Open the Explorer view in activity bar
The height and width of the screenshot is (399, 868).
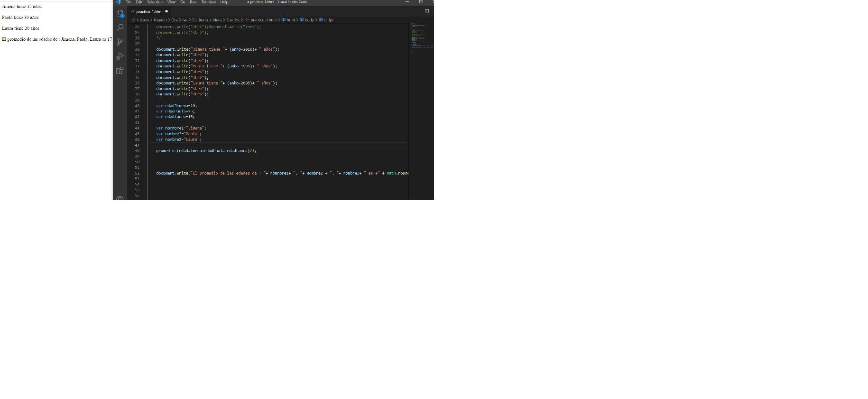pos(120,14)
